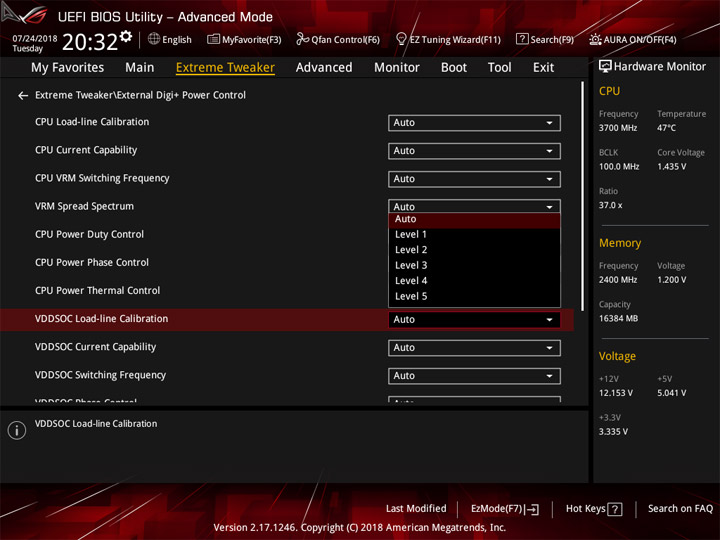Screen dimensions: 720x540
Task: Select CPU Power Thermal Control label
Action: [x=97, y=290]
